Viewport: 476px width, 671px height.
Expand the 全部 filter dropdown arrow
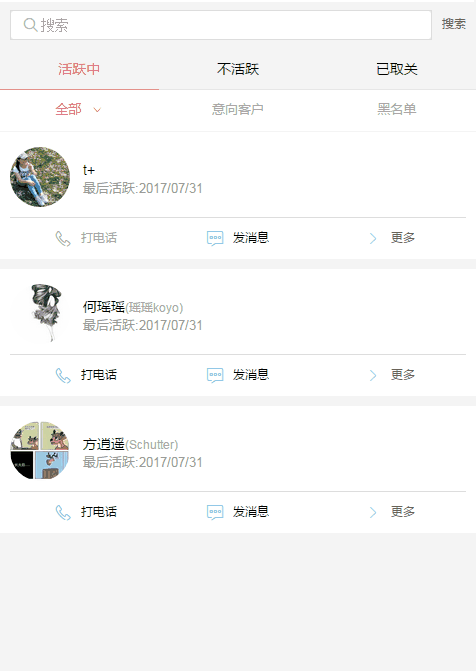(97, 110)
